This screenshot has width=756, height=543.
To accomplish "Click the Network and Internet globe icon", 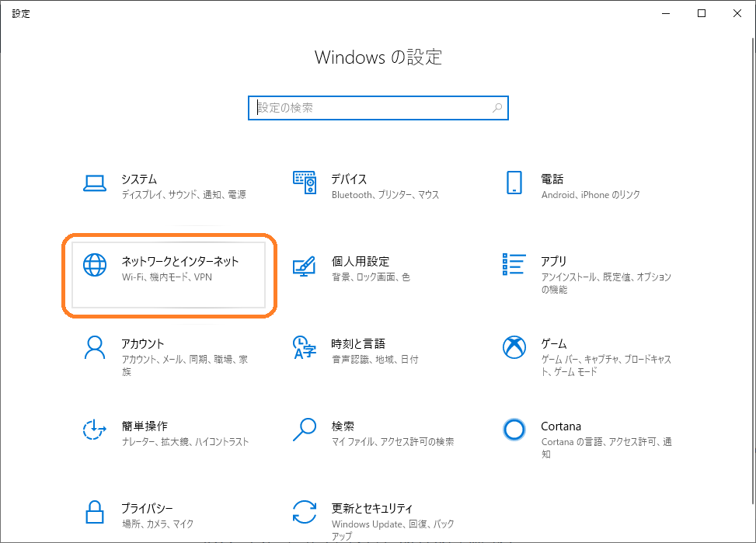I will 95,265.
